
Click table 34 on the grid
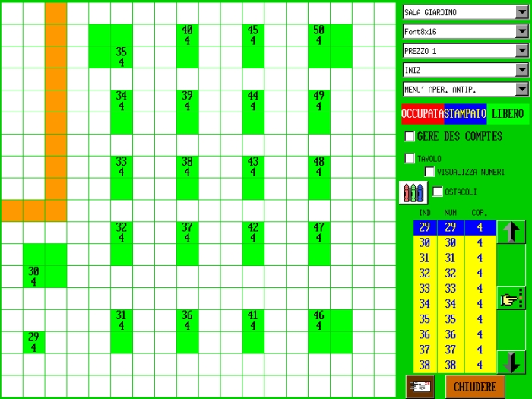[x=122, y=112]
